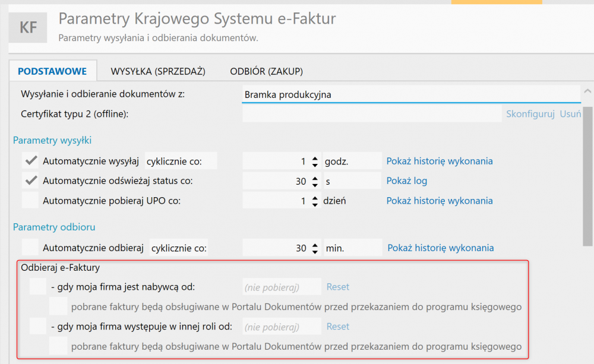Screen dimensions: 594x364
Task: Open the 'cyklicznie co' dropdown for receiving
Action: (178, 248)
